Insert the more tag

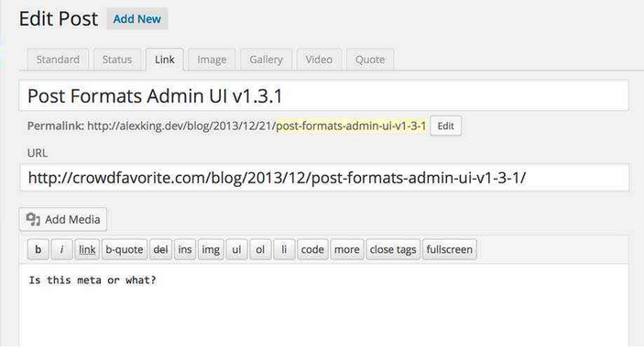tap(347, 249)
